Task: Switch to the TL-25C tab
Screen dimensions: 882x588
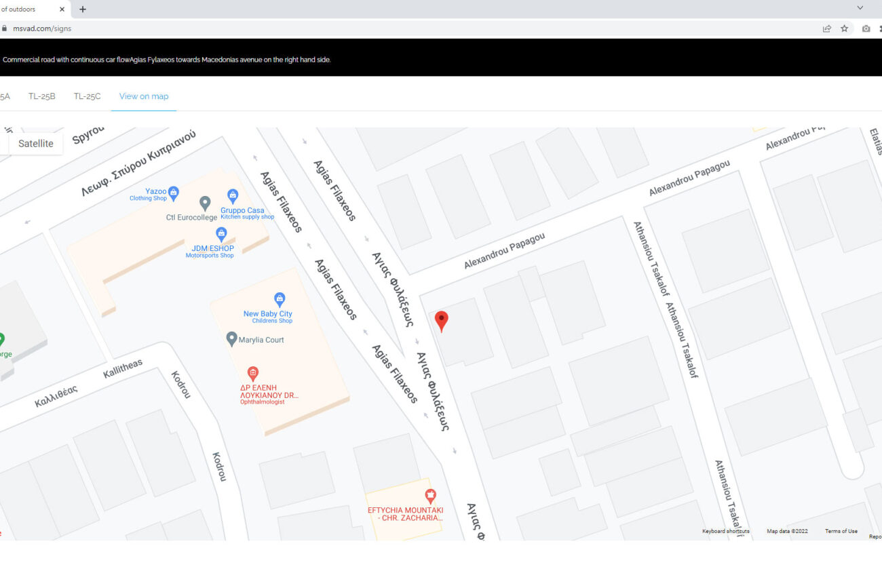Action: click(87, 96)
